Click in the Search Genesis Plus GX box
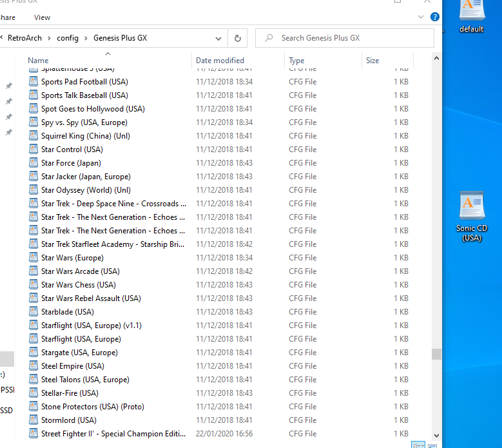This screenshot has height=448, width=502. pyautogui.click(x=345, y=38)
